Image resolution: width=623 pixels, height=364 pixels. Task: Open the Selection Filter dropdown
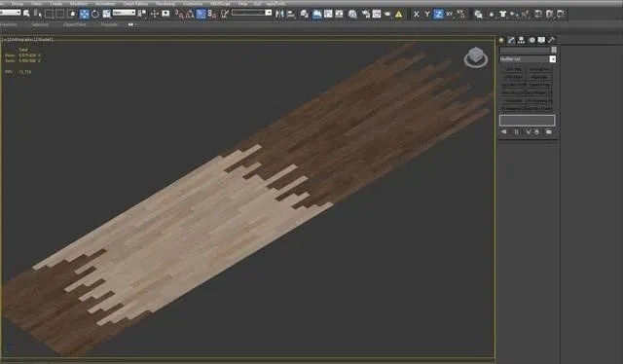point(11,13)
